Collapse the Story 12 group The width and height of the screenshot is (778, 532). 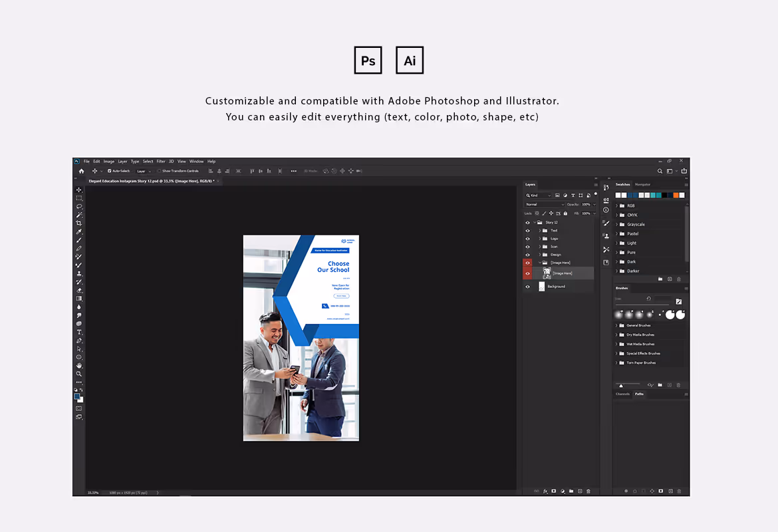[535, 222]
